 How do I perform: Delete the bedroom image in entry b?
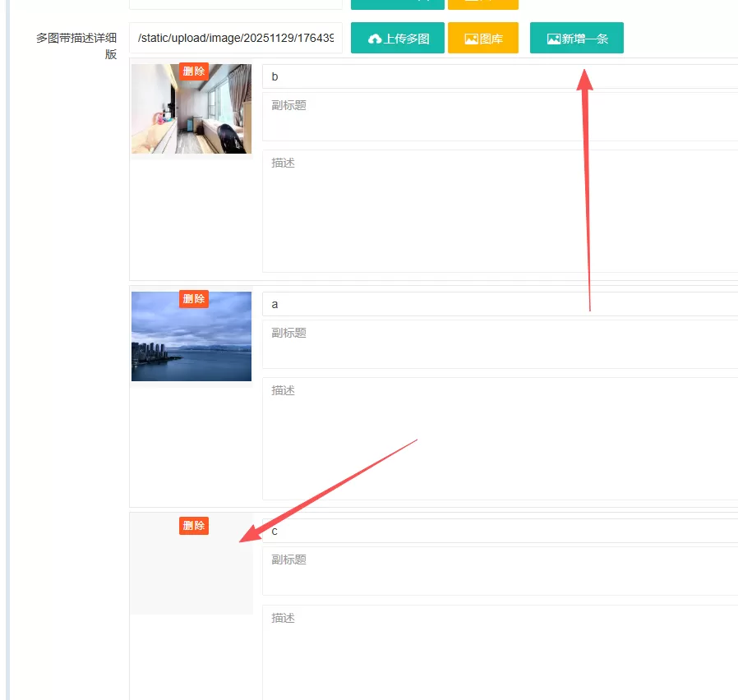click(x=193, y=71)
